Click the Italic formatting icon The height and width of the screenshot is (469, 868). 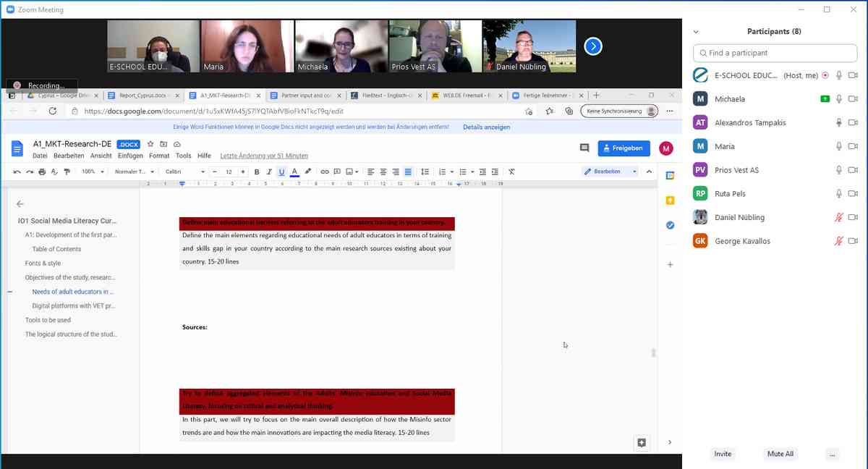[x=269, y=172]
